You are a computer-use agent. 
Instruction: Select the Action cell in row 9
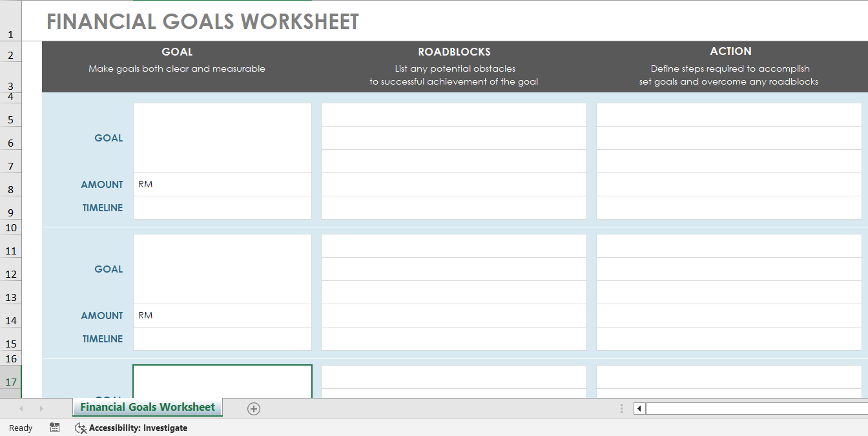point(729,208)
